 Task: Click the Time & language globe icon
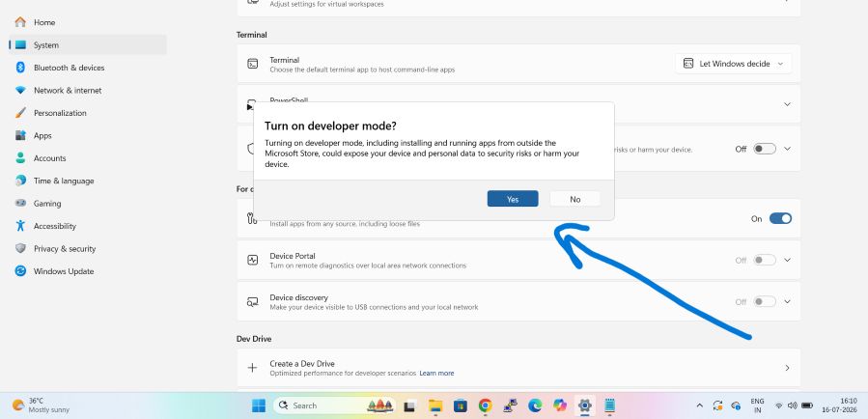tap(20, 181)
